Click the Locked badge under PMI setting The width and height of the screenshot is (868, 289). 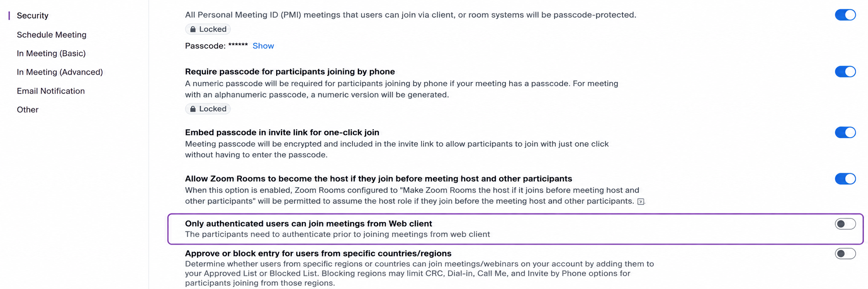click(208, 29)
